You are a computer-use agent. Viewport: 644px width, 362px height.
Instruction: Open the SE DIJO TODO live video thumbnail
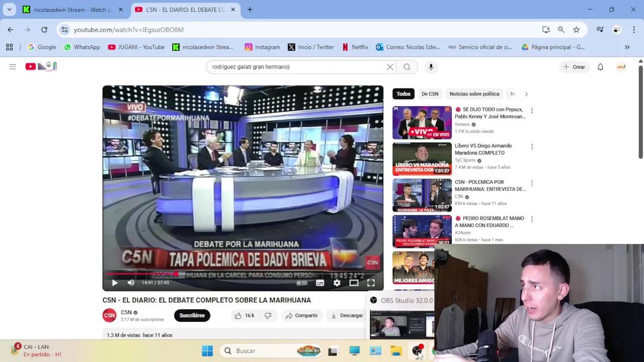[x=422, y=123]
